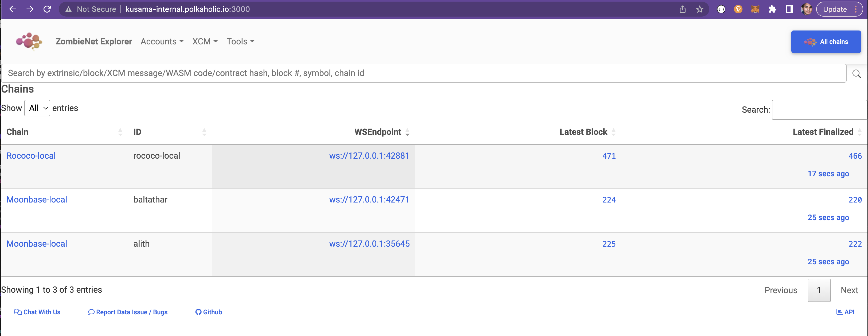Click the Rococo-local chain link
Viewport: 868px width, 336px height.
(x=30, y=156)
